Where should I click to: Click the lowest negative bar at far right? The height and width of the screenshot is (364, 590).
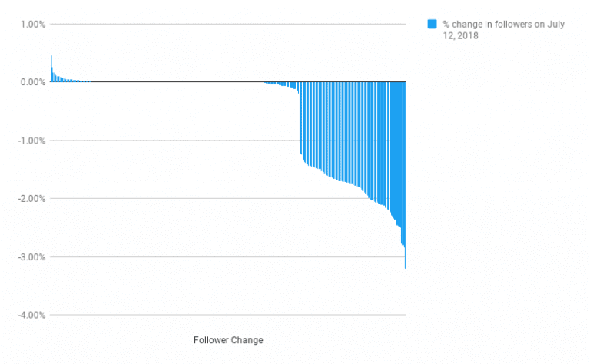pos(405,175)
